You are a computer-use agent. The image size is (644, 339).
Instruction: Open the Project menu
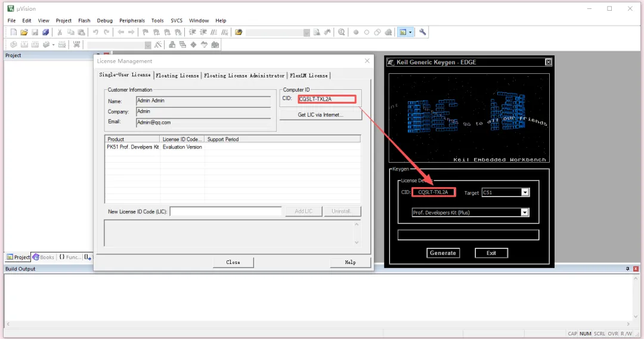[x=63, y=20]
